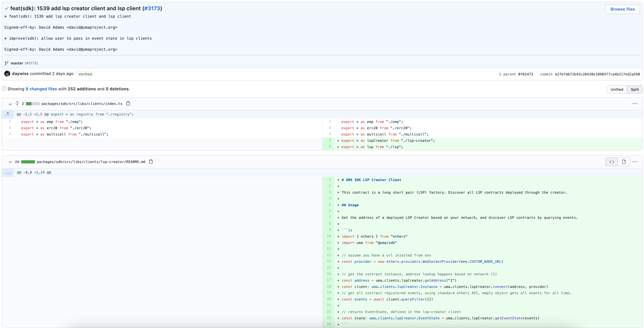Click the "# UMA SDK LSP Creator Client" heading line
The height and width of the screenshot is (328, 644).
[371, 180]
